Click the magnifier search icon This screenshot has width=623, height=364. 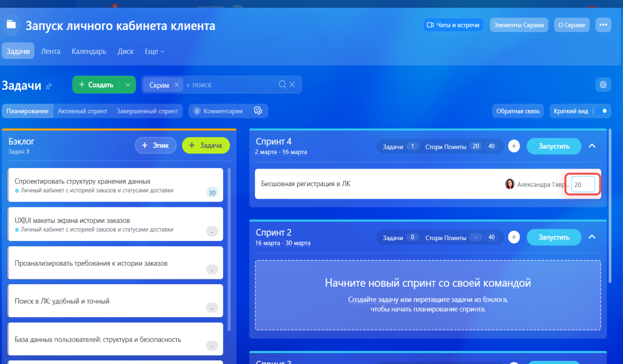tap(283, 85)
